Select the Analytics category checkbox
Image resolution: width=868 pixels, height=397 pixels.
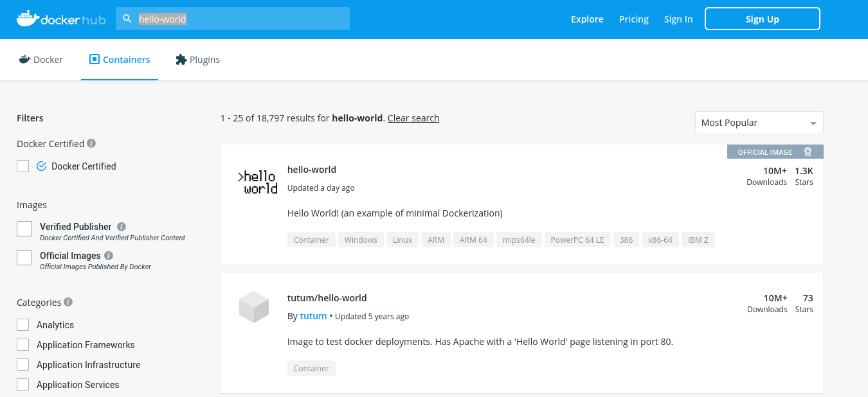[23, 325]
